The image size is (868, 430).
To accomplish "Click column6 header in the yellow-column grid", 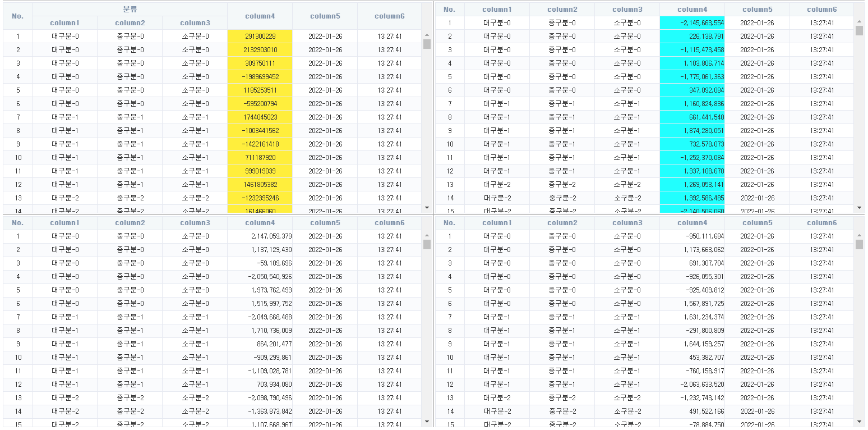I will [390, 16].
